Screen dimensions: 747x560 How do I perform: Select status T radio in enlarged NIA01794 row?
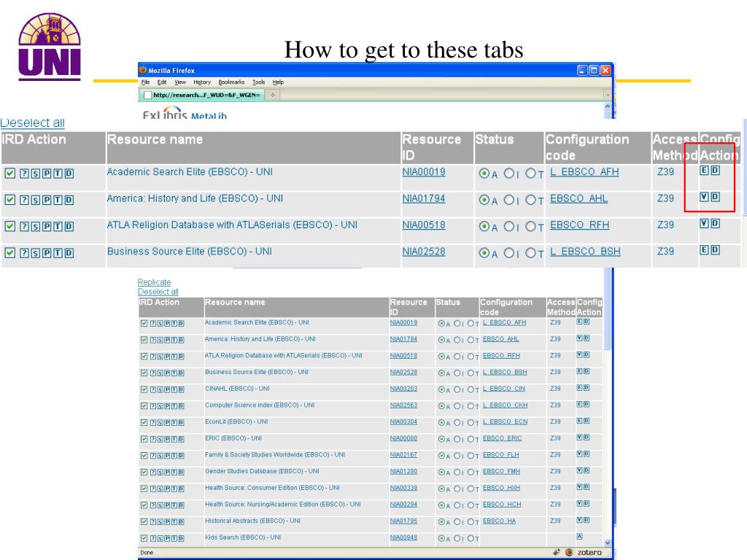click(x=531, y=200)
